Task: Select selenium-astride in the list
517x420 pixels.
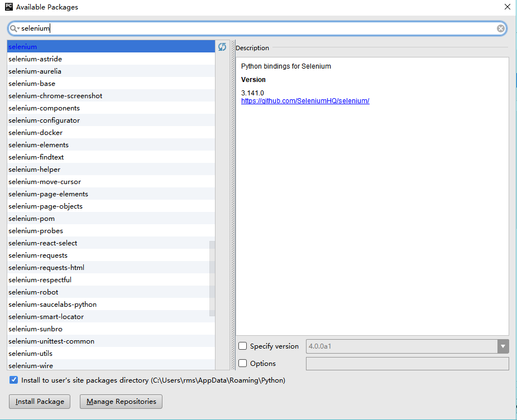Action: click(x=111, y=59)
